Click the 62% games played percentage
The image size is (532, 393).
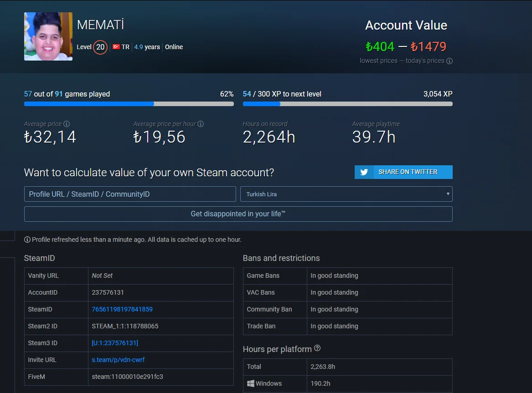click(227, 94)
